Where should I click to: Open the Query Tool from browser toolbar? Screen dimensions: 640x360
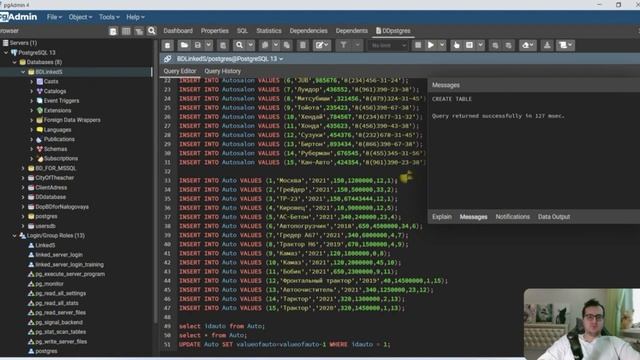[113, 31]
